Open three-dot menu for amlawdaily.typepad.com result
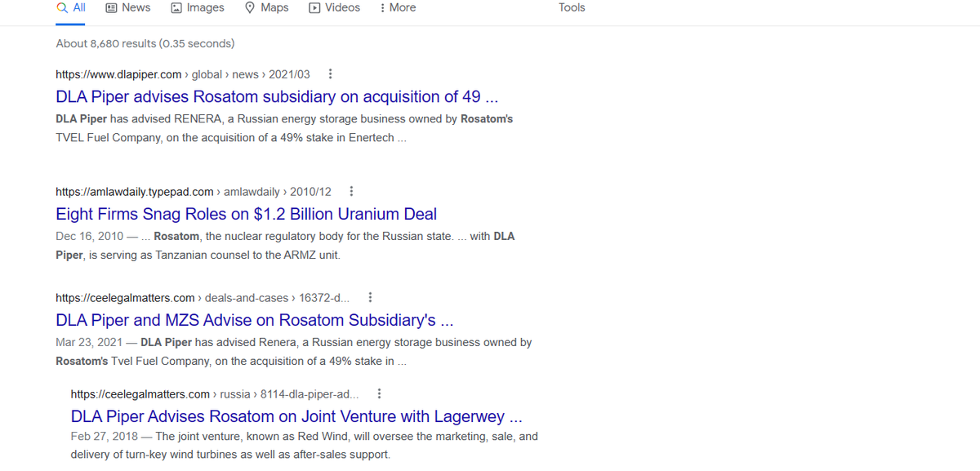 click(351, 192)
